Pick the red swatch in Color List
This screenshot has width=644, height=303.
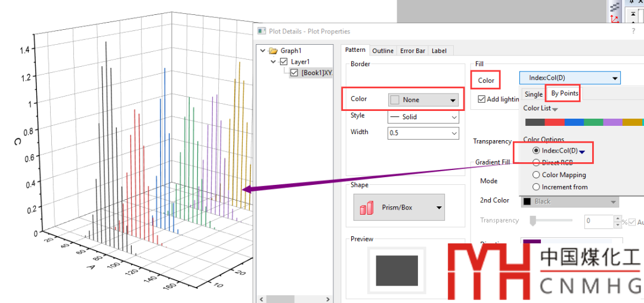click(555, 122)
